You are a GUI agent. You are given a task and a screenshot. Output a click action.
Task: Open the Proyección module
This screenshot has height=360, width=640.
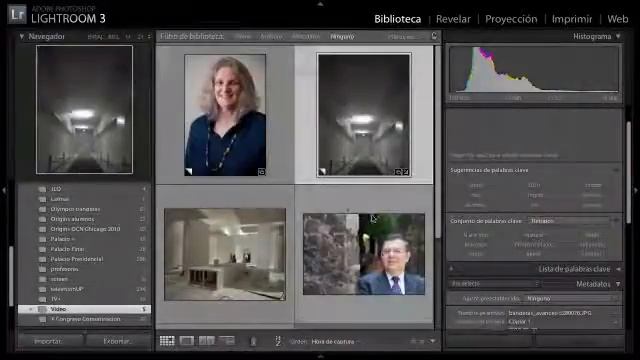(511, 19)
